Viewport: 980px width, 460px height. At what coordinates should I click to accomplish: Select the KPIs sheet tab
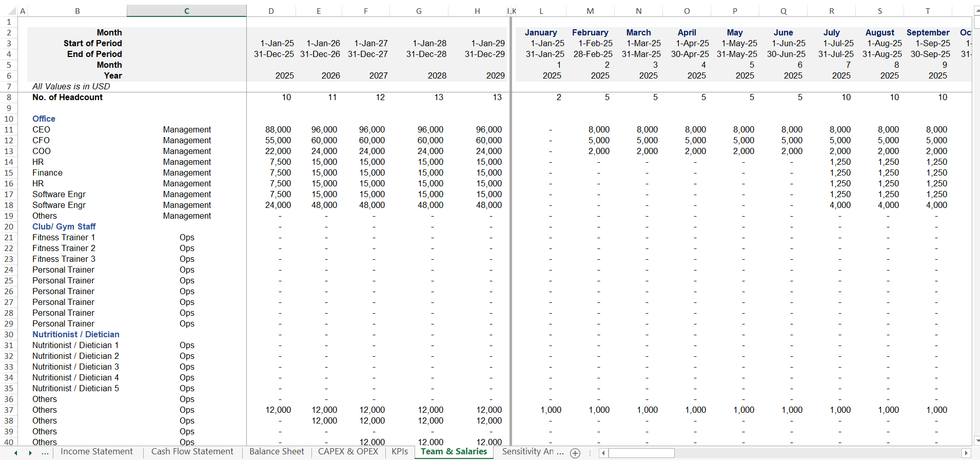400,452
